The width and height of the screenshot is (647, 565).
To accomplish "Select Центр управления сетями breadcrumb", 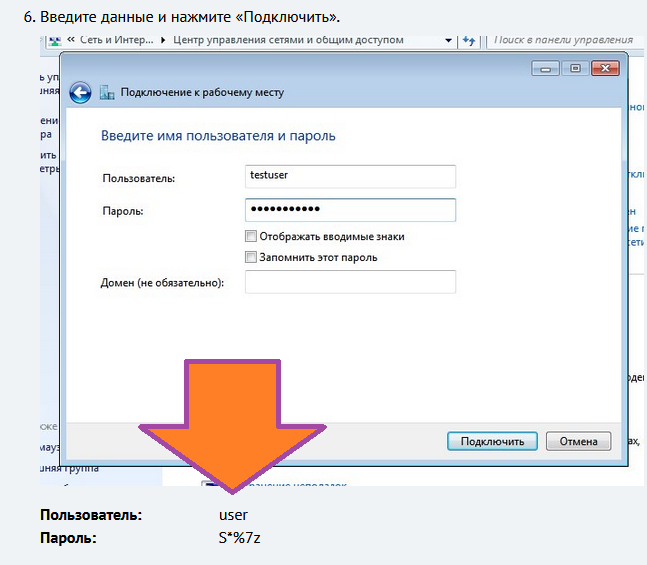I will point(288,40).
